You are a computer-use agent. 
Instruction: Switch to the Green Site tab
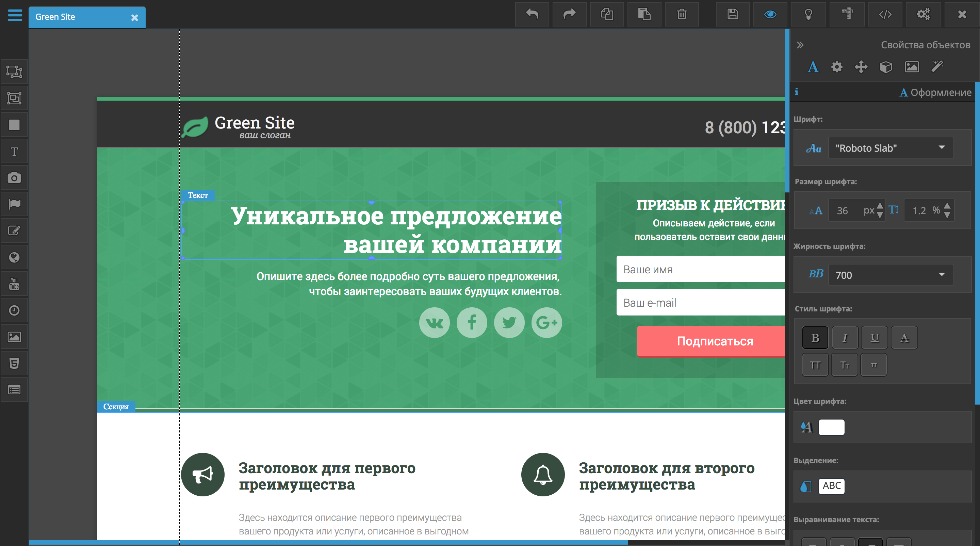[55, 17]
